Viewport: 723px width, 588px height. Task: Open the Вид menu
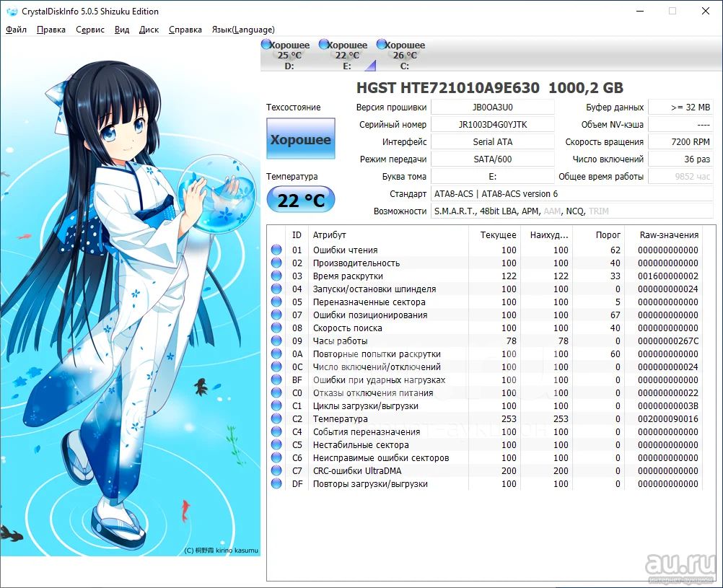[x=122, y=30]
